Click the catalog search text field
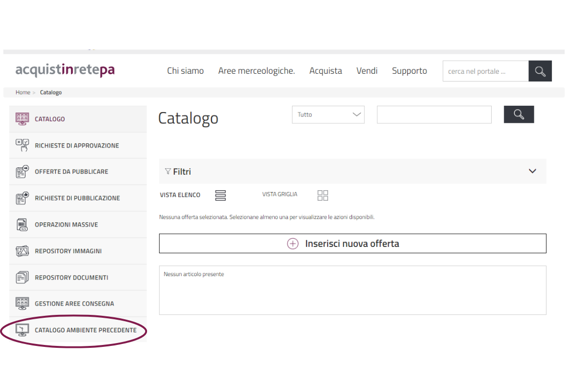Viewport: 579px width, 392px height. click(x=434, y=115)
